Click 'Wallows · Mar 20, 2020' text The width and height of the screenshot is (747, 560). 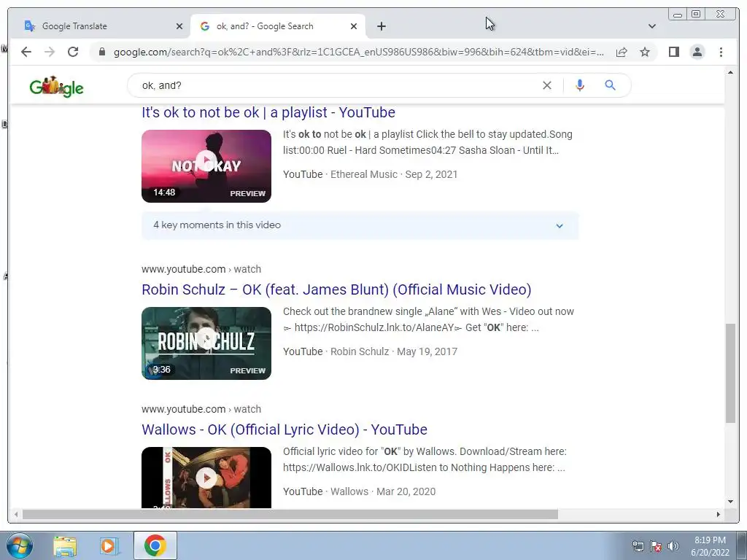[x=383, y=491]
